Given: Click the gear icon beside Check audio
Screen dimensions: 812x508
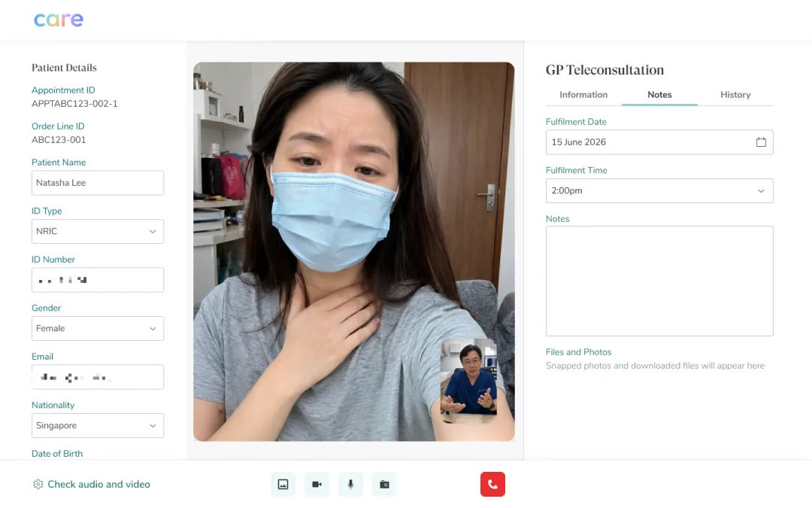Looking at the screenshot, I should (38, 484).
